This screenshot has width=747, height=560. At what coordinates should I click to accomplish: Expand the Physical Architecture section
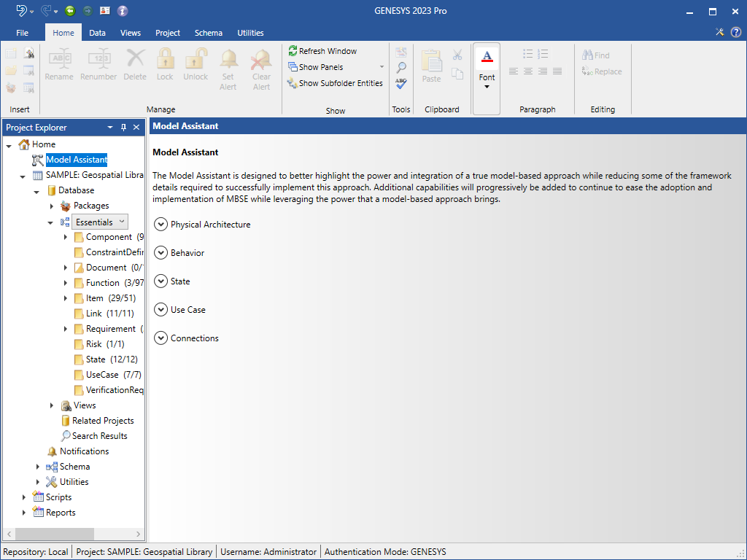pos(161,224)
